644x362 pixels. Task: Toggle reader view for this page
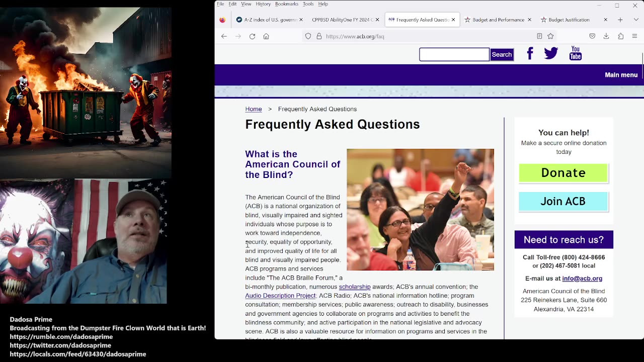click(x=539, y=36)
